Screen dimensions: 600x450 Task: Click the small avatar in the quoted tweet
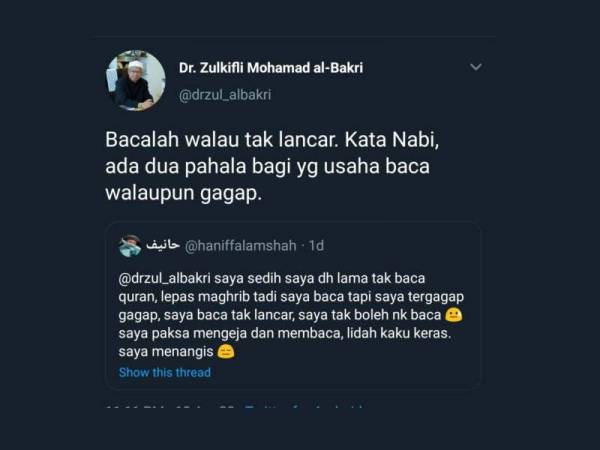click(x=129, y=246)
